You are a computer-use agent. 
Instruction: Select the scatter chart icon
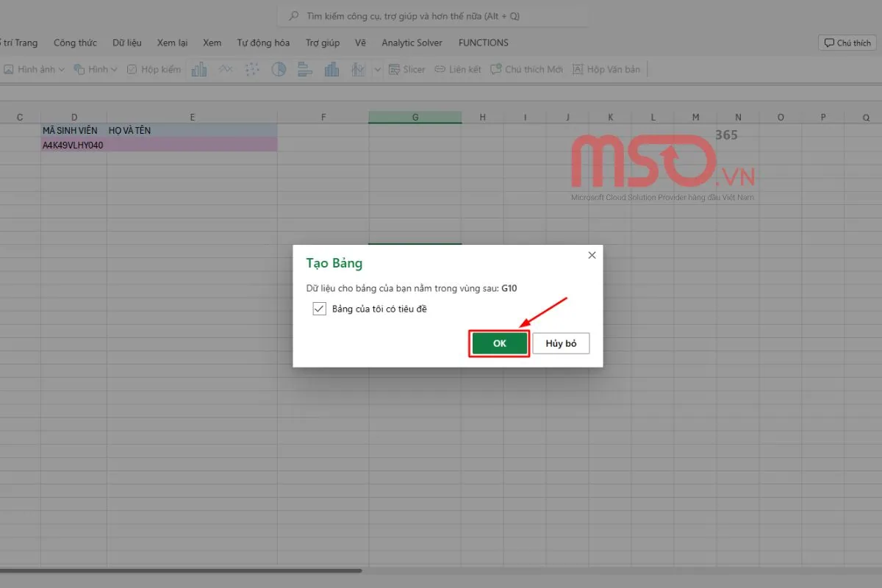[252, 69]
